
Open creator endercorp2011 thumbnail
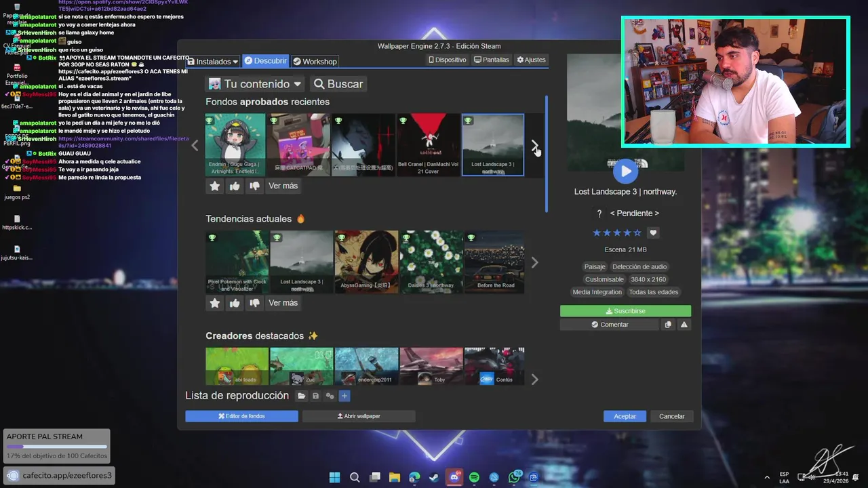point(366,367)
